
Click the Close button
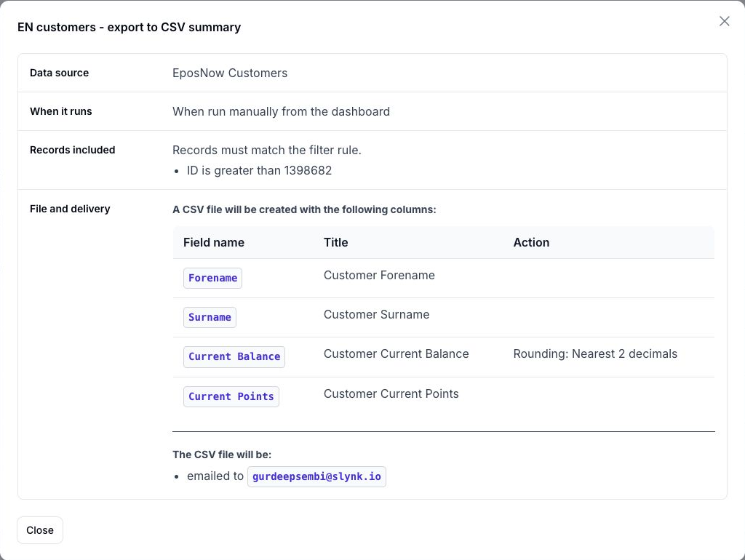[40, 530]
